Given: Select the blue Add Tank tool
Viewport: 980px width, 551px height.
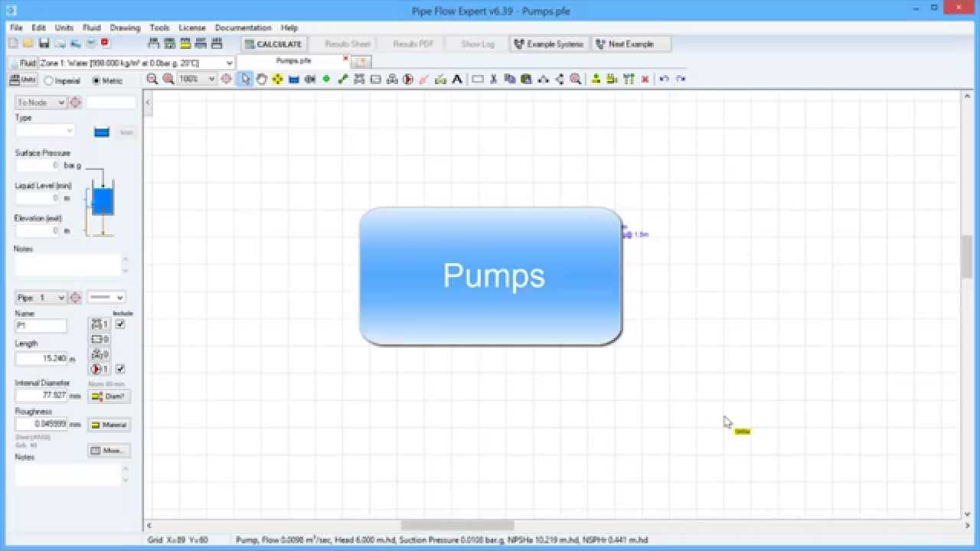Looking at the screenshot, I should point(293,79).
